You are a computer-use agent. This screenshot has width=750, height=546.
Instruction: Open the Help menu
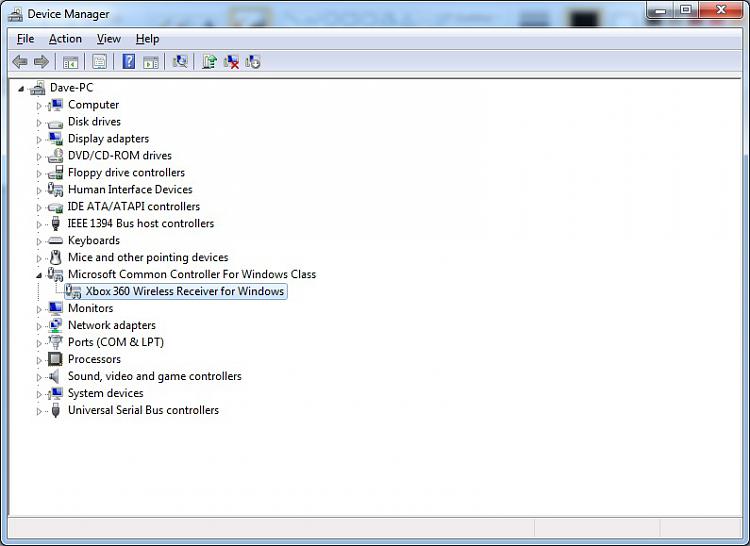tap(147, 39)
